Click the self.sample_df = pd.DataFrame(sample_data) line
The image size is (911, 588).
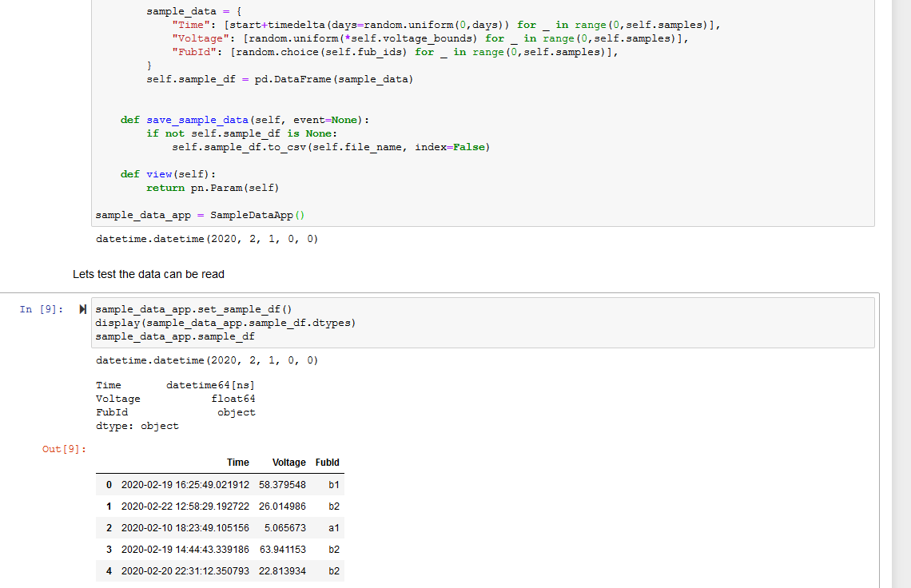tap(280, 79)
